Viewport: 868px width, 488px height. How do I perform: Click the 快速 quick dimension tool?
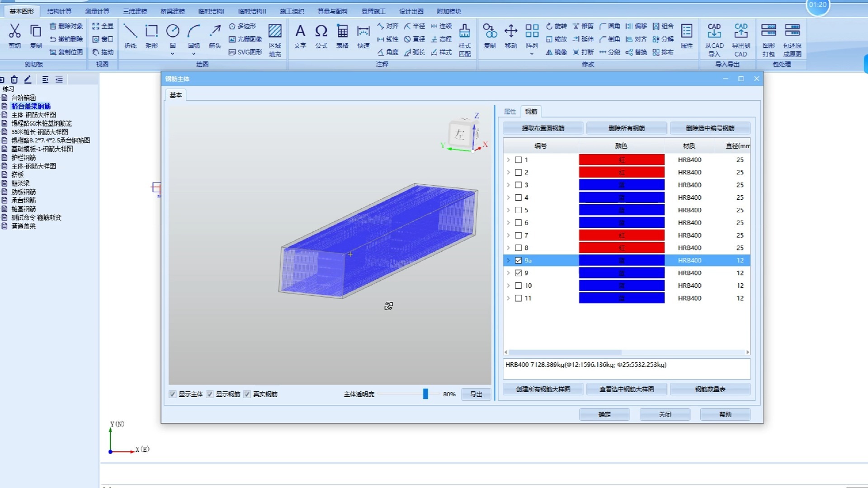click(363, 36)
